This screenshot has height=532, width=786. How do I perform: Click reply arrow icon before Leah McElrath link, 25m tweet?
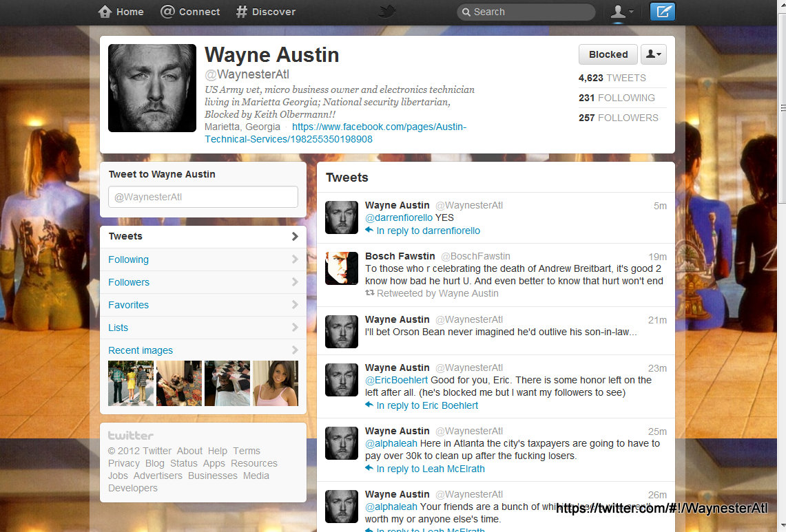tap(369, 468)
